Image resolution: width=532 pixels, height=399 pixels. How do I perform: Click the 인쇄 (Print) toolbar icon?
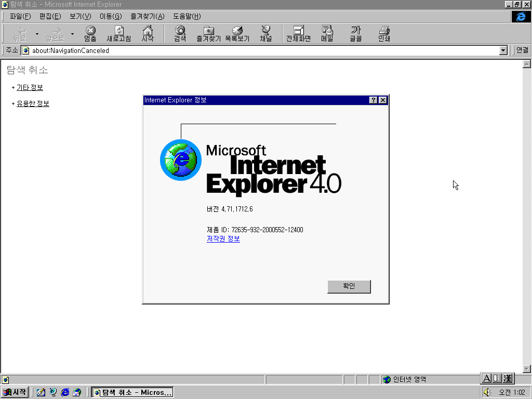pos(384,34)
